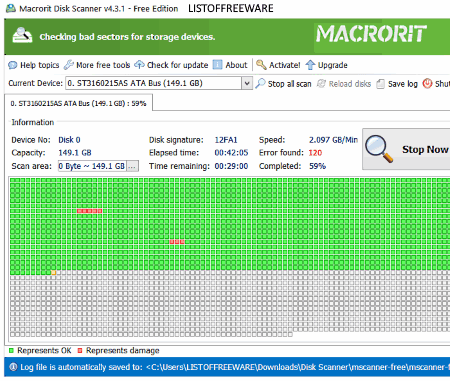Click the Disk signature value 12FA1
This screenshot has height=381, width=450.
226,140
